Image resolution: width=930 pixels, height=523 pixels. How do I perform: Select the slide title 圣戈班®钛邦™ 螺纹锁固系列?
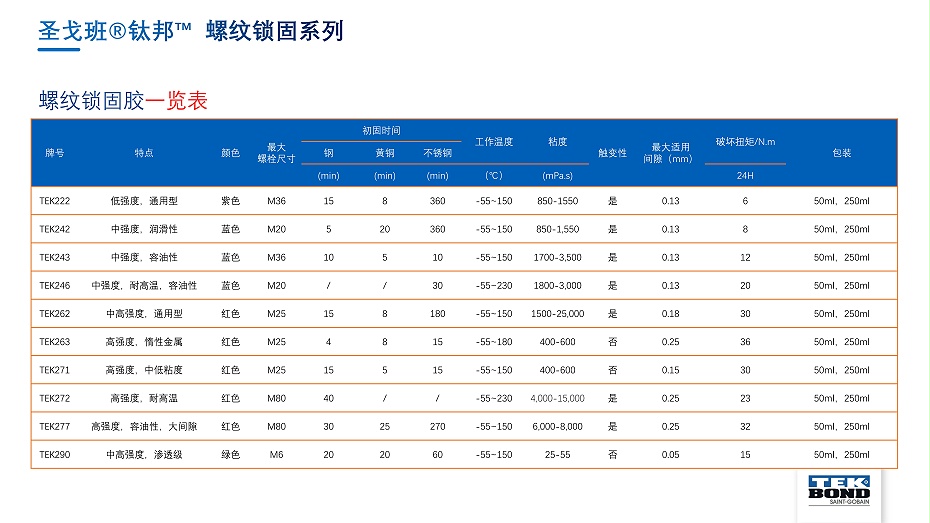(x=191, y=31)
